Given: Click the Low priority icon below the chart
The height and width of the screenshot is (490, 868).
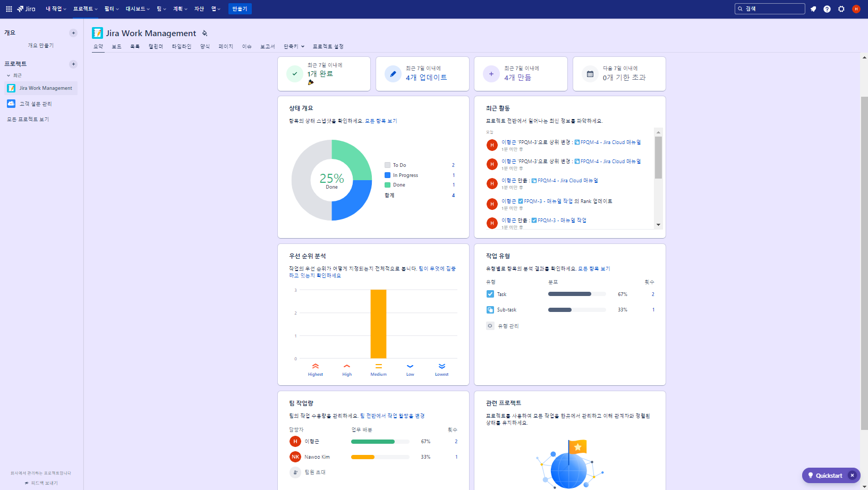Looking at the screenshot, I should click(x=410, y=366).
